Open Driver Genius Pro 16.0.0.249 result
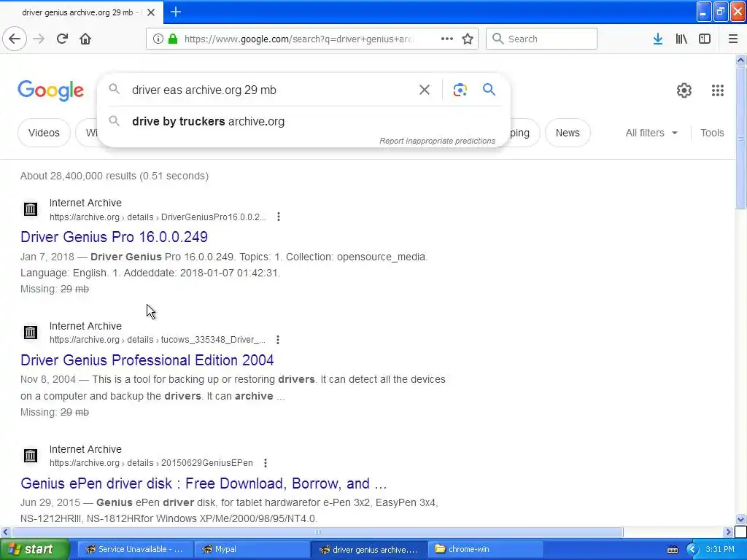 [114, 237]
